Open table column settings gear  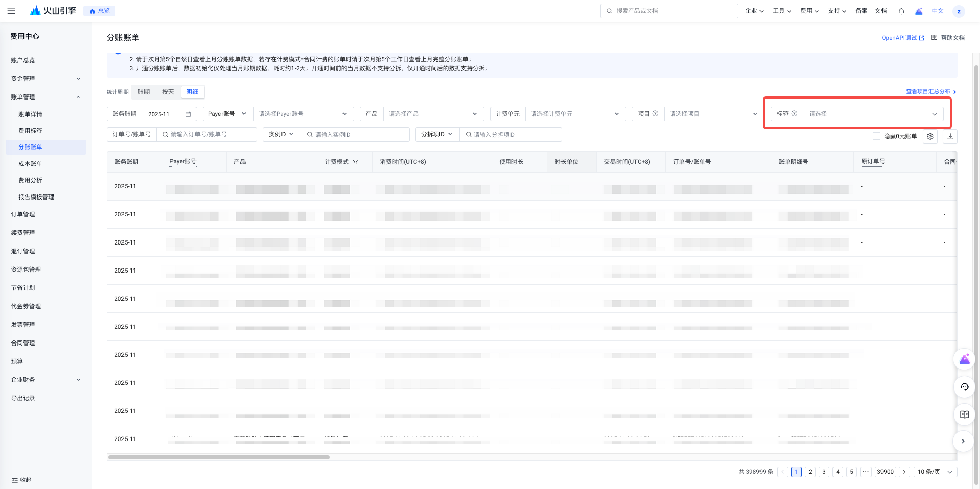[x=930, y=136]
